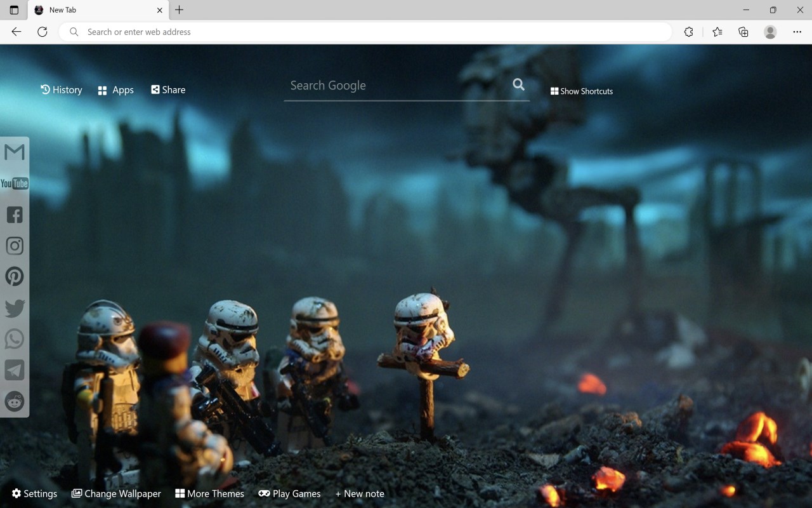Open the Apps link
Image resolution: width=812 pixels, height=508 pixels.
115,90
